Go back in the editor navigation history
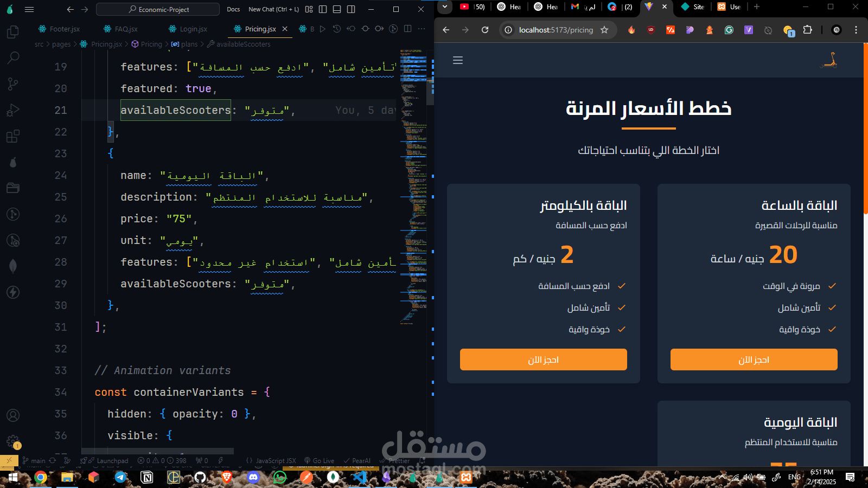This screenshot has width=868, height=488. coord(70,9)
